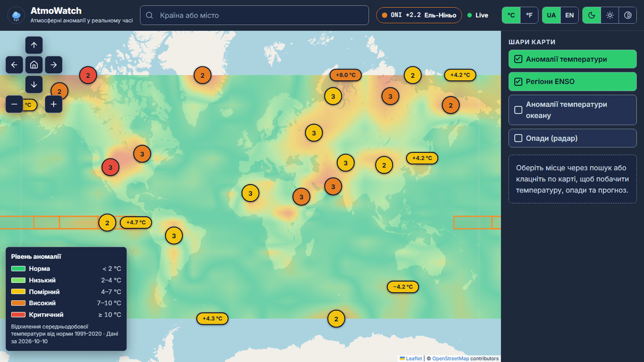This screenshot has height=362, width=644.
Task: Open the red cluster 3 in western USA
Action: [110, 167]
